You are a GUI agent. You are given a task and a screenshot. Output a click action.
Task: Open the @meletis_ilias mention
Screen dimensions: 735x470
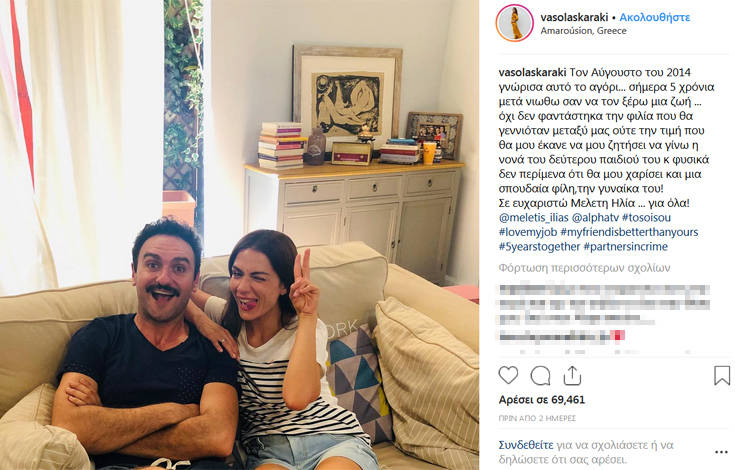(533, 217)
